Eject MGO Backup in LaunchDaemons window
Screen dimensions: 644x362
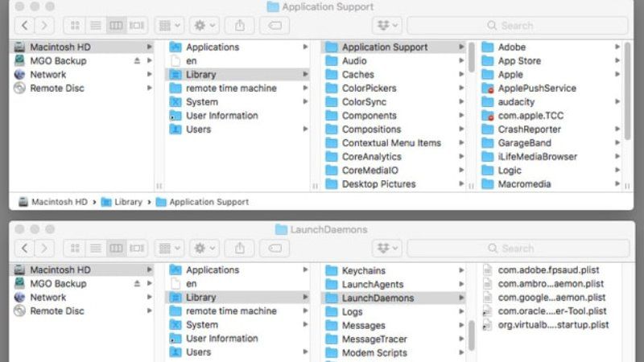137,284
